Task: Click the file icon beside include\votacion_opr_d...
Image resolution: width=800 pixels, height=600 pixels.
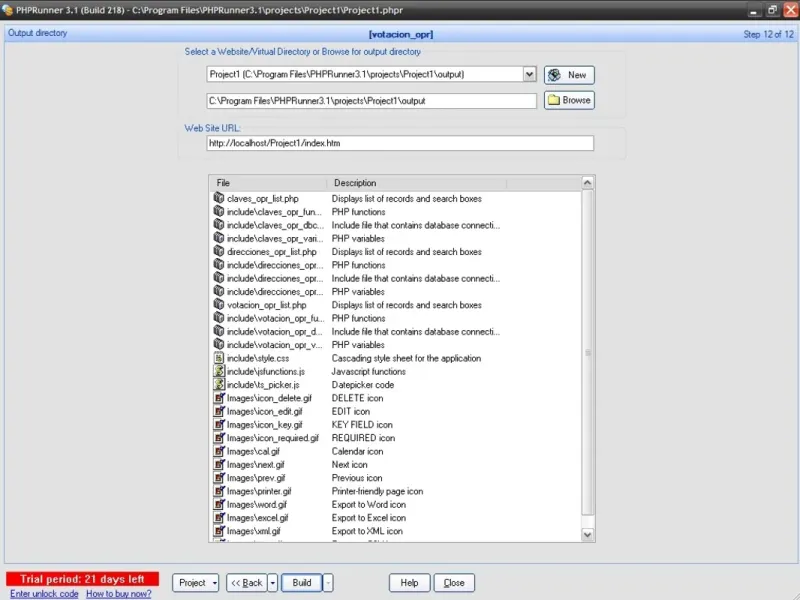Action: tap(219, 331)
